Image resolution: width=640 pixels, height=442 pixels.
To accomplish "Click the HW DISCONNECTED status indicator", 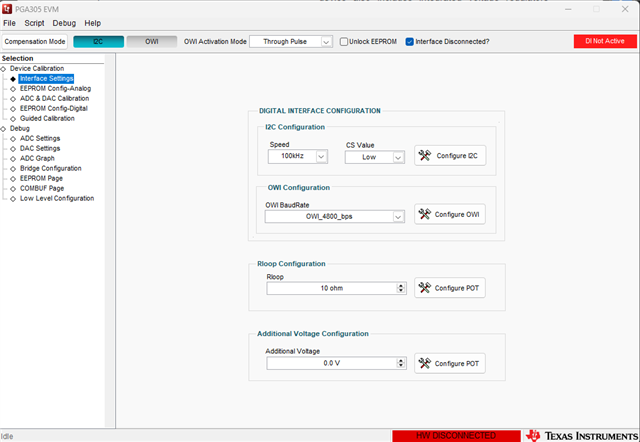I will [456, 436].
